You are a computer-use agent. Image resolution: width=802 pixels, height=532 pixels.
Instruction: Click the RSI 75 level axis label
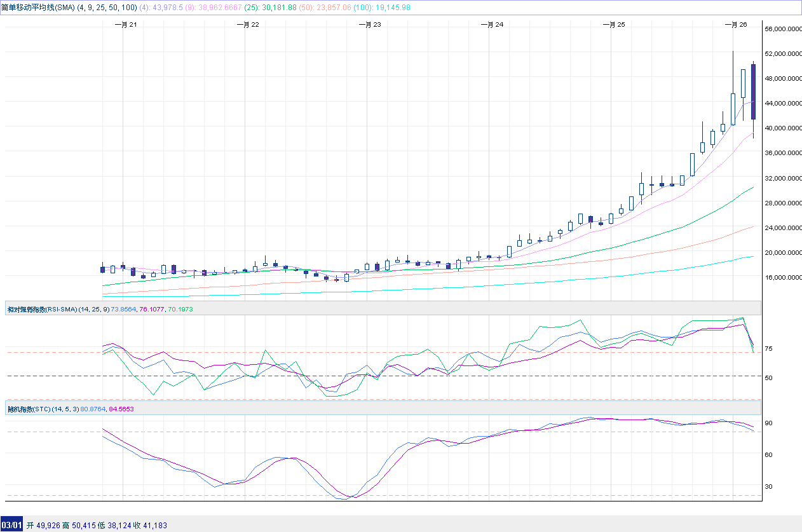click(768, 349)
